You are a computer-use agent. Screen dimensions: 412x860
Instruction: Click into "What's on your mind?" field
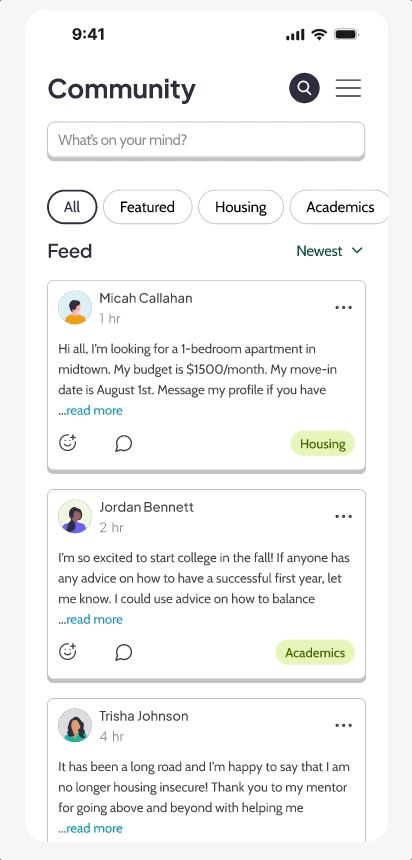pos(206,140)
